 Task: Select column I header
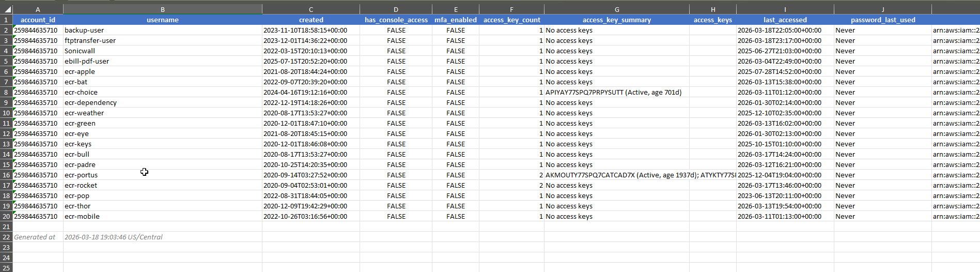click(785, 10)
